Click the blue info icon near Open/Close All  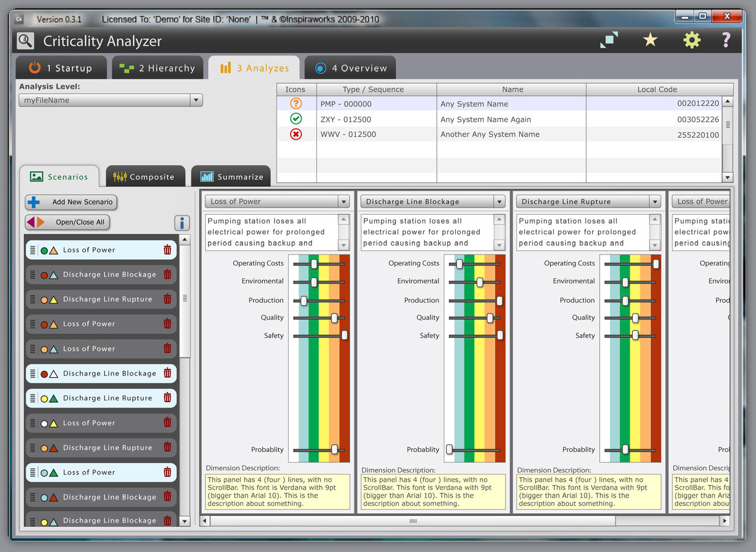[x=182, y=223]
